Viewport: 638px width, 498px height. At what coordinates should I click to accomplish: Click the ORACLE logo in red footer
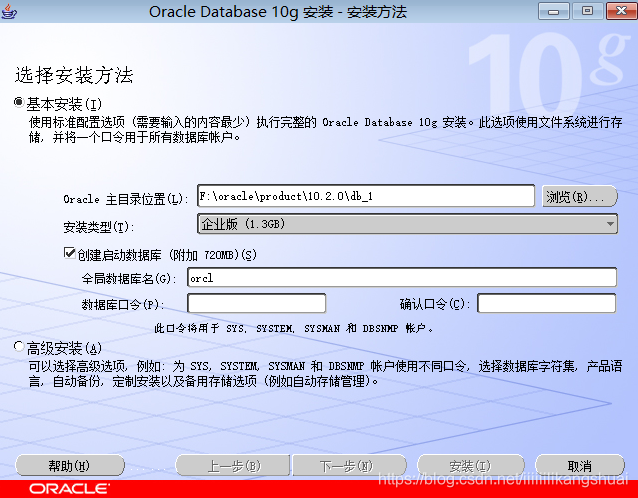point(69,488)
